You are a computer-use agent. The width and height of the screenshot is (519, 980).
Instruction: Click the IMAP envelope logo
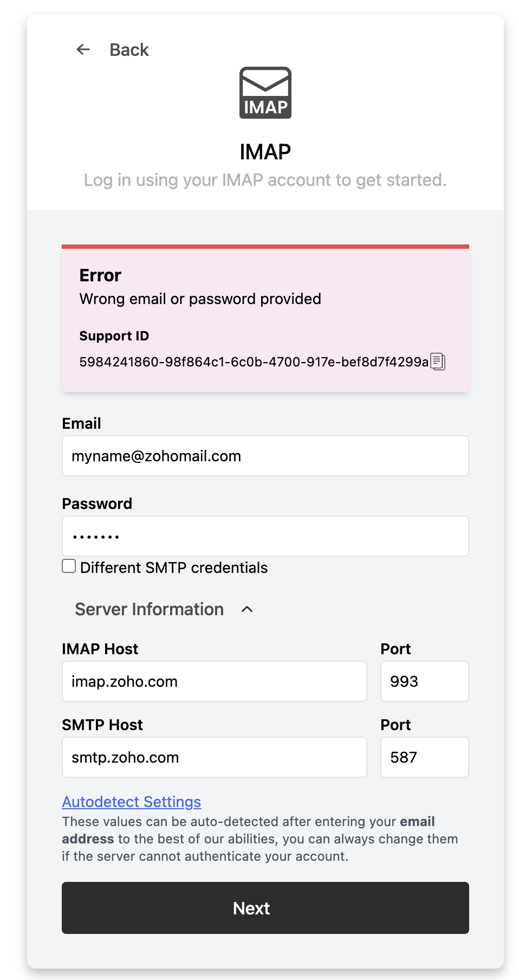[265, 93]
